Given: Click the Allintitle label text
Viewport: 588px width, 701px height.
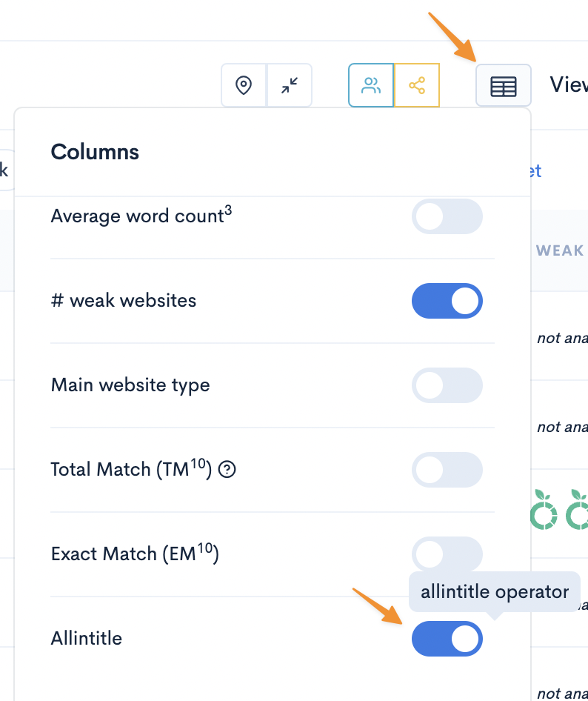Looking at the screenshot, I should (87, 638).
